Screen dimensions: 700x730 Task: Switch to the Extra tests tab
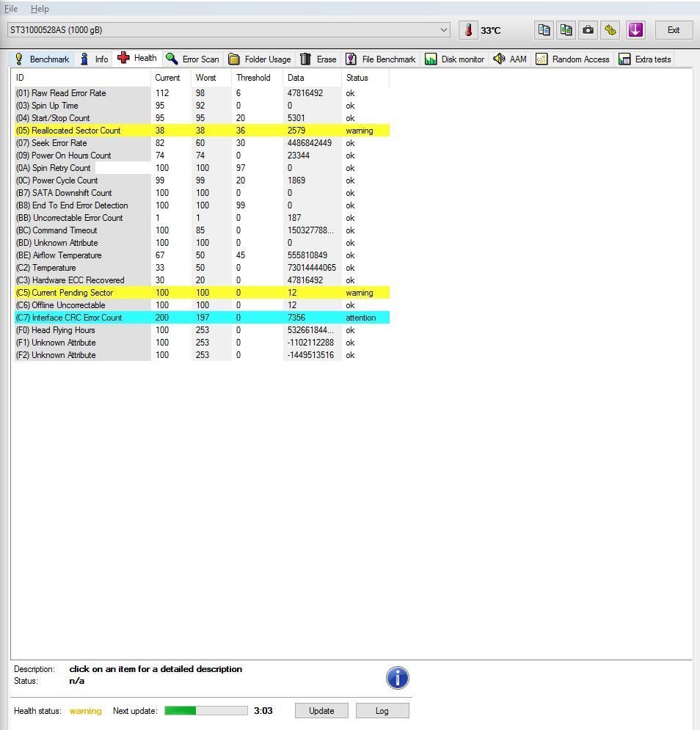645,59
